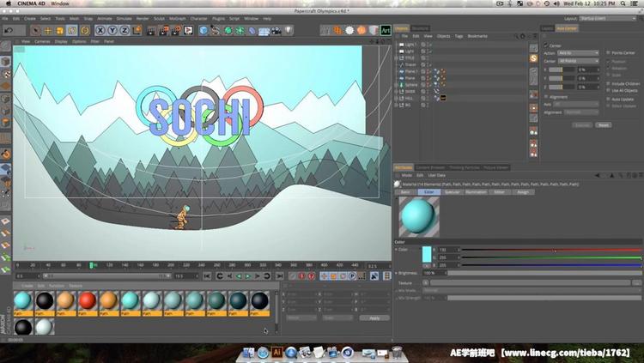Viewport: 644px width, 363px height.
Task: Adjust the Brightness slider
Action: 544,273
